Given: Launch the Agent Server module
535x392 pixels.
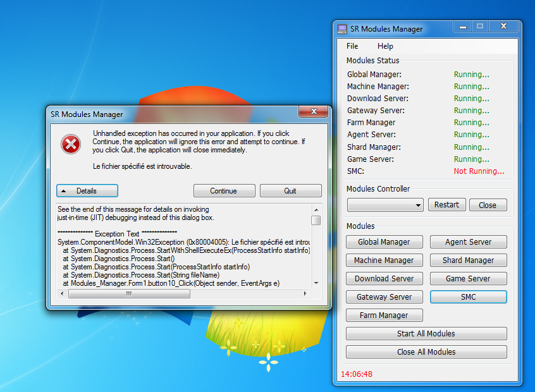Looking at the screenshot, I should (468, 242).
